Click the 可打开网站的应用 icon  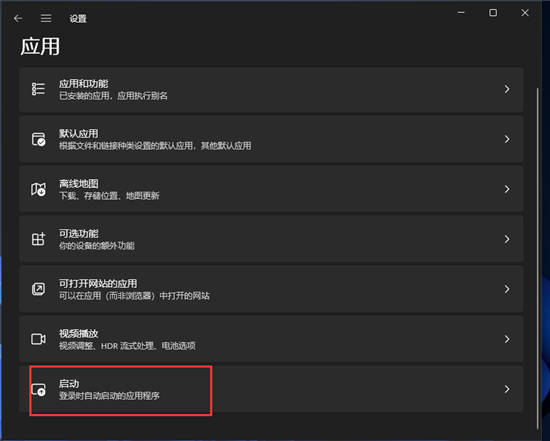point(39,289)
